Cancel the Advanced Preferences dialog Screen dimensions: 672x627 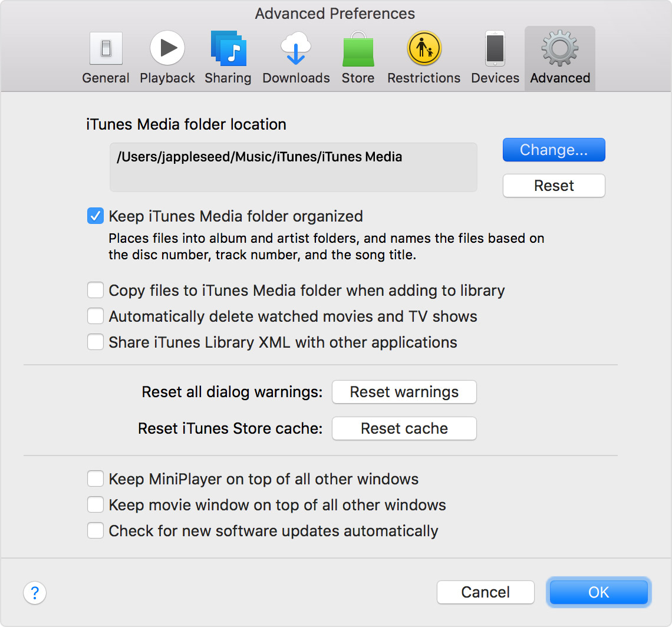pos(486,592)
